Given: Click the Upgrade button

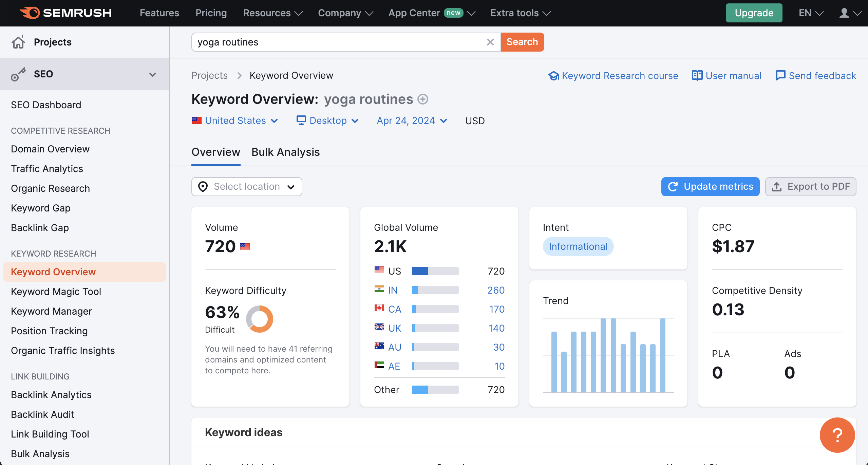Looking at the screenshot, I should (x=754, y=13).
